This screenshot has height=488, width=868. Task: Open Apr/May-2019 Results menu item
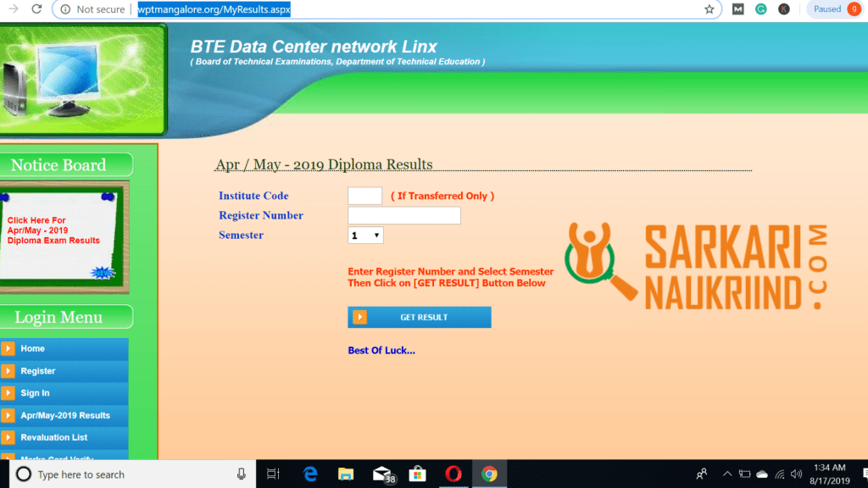tap(64, 415)
